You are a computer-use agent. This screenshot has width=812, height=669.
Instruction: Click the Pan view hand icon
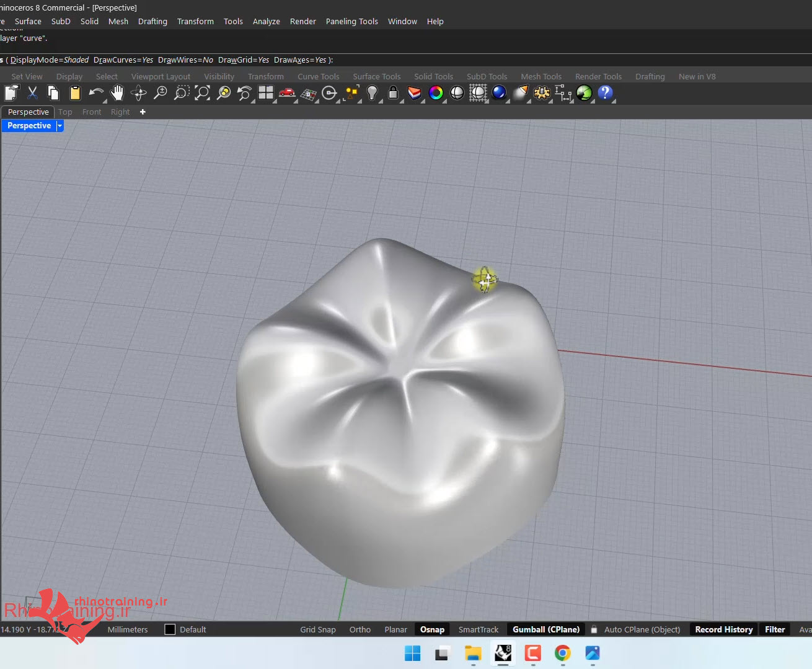(x=117, y=93)
